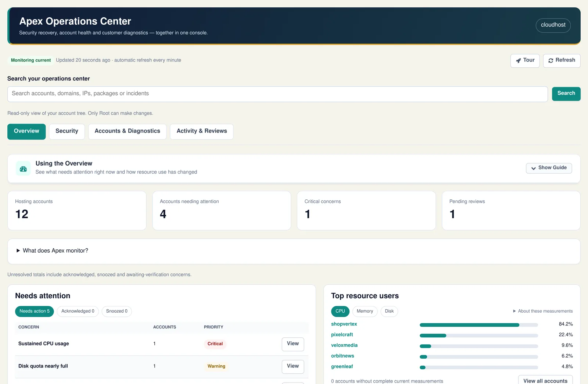588x384 pixels.
Task: Click the Search button
Action: [566, 94]
